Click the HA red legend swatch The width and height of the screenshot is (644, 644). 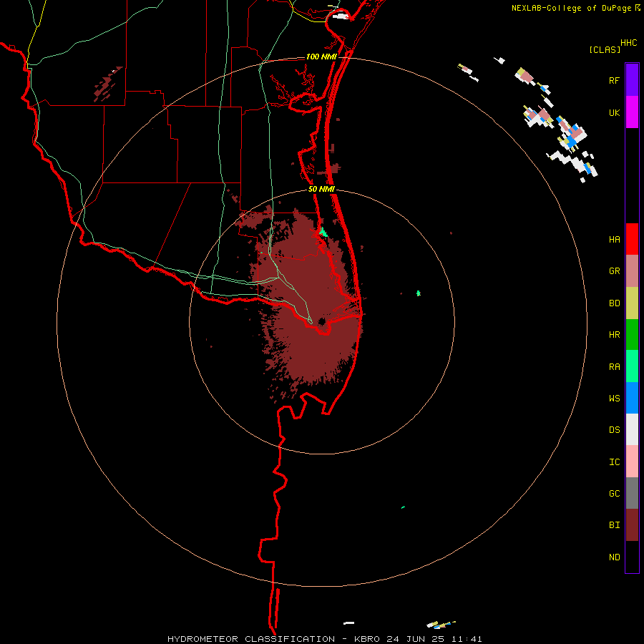pos(632,239)
